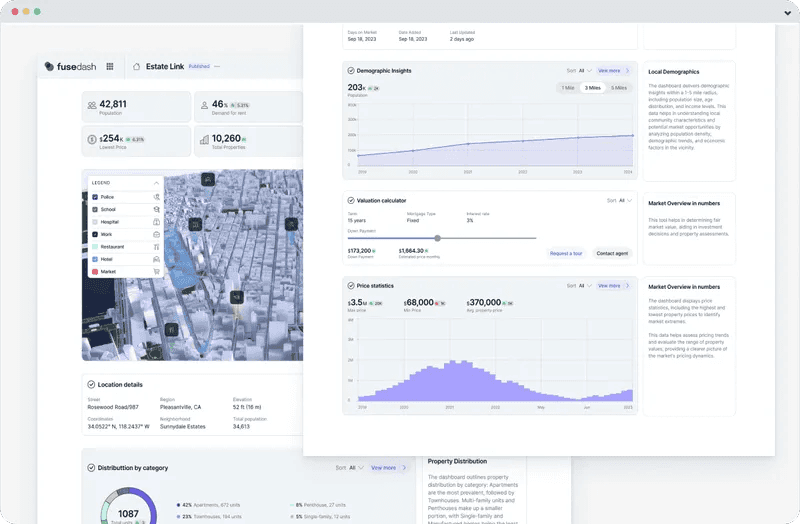This screenshot has height=524, width=800.
Task: Toggle the Police checkbox in the legend
Action: tap(95, 197)
